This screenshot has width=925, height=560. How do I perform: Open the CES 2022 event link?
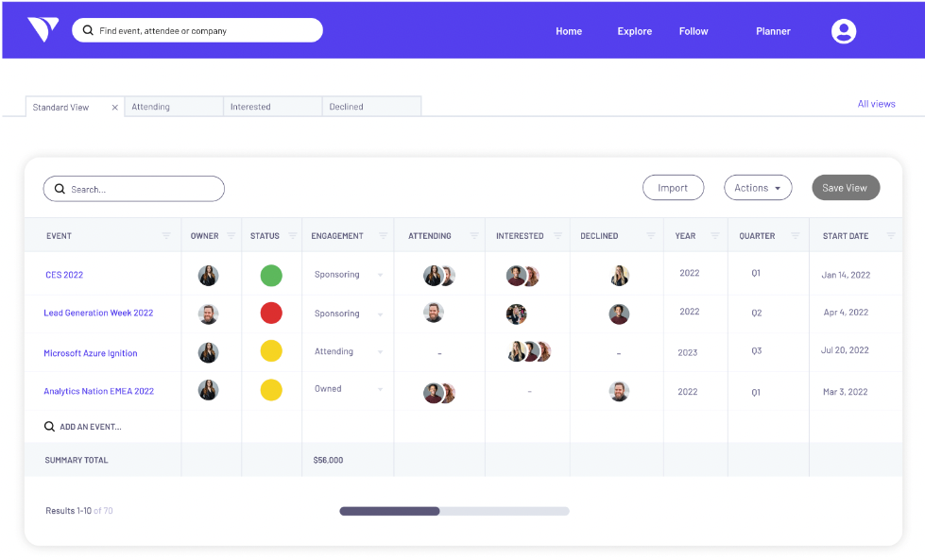[64, 275]
